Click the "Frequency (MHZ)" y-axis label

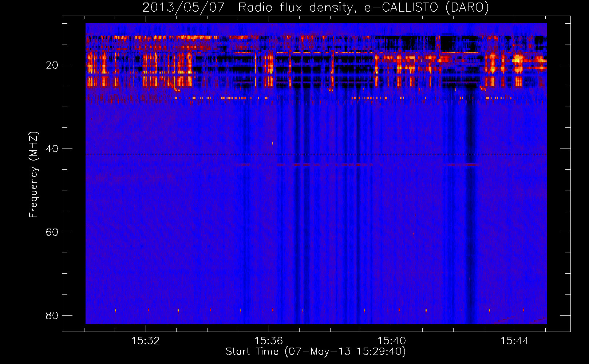33,175
